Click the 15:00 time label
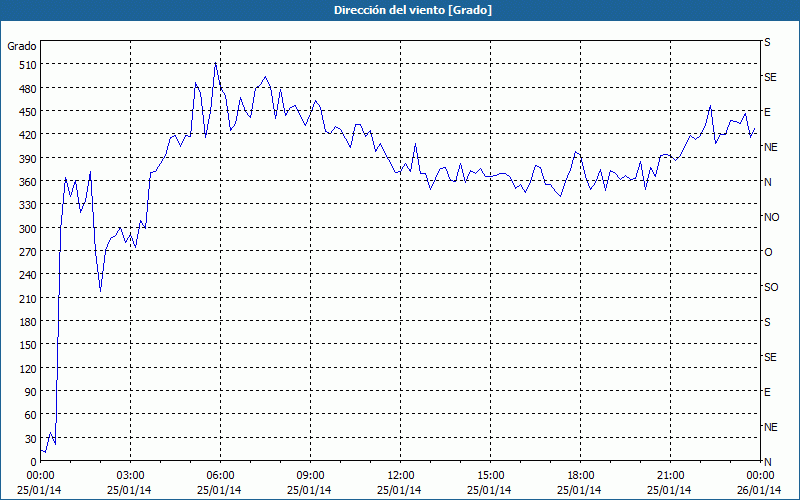The width and height of the screenshot is (800, 500). (x=490, y=476)
